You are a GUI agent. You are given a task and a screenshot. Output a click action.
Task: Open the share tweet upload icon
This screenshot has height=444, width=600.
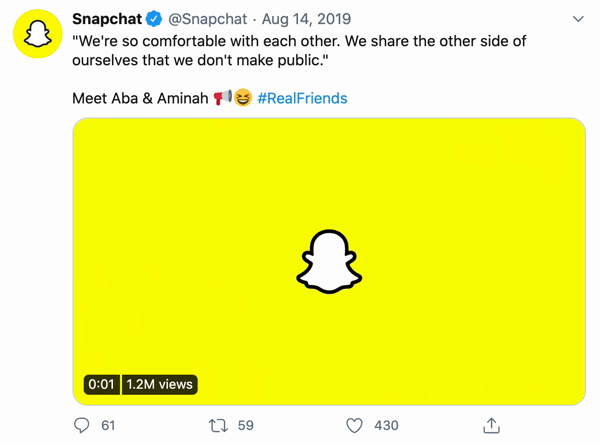pos(491,425)
